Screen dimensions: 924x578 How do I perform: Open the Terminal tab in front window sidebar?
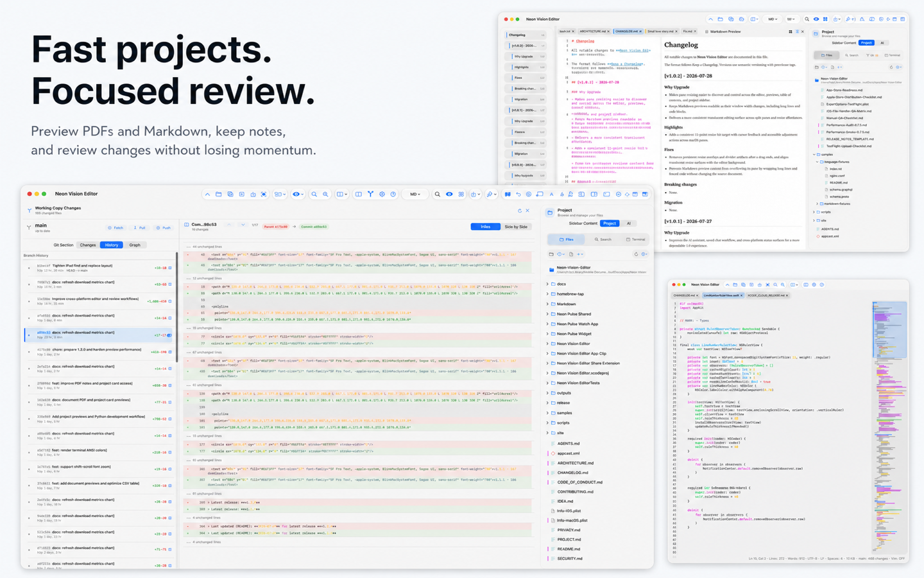(x=635, y=240)
